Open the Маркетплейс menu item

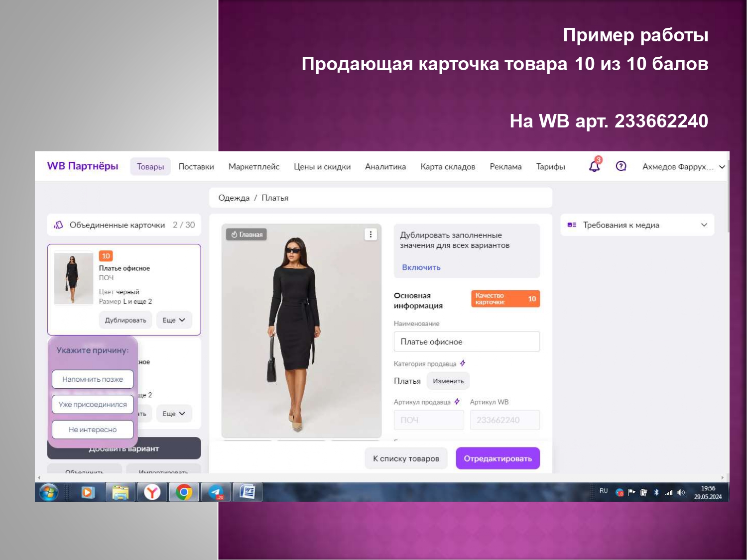[x=254, y=167]
